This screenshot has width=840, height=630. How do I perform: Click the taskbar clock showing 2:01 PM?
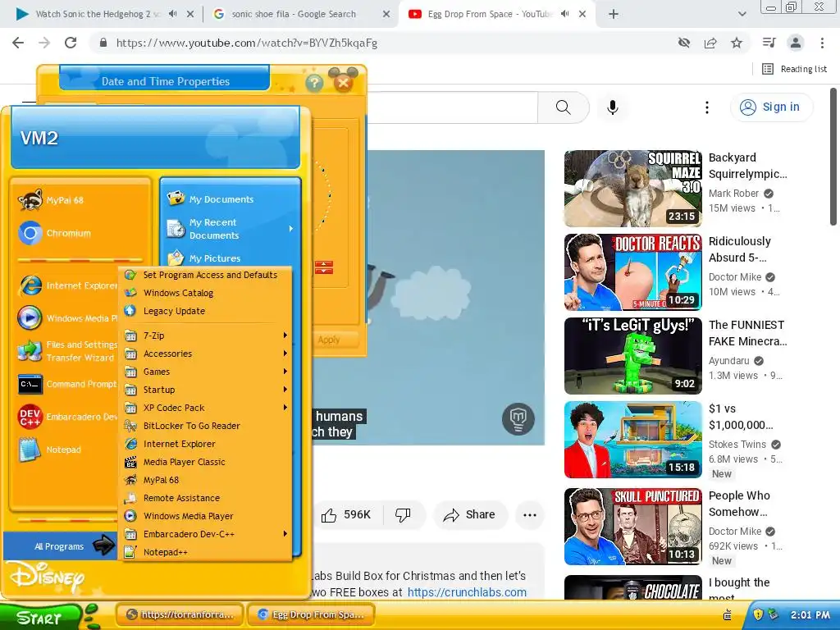tap(810, 615)
